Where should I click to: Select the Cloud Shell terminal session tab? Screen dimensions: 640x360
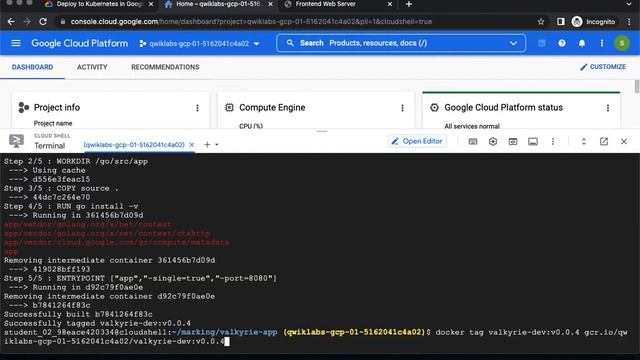[x=134, y=144]
